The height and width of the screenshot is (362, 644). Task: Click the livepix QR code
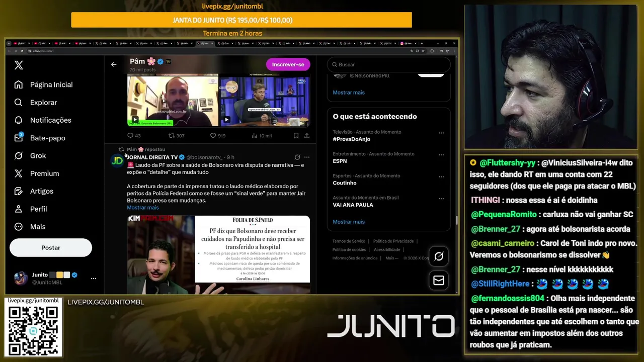coord(34,330)
